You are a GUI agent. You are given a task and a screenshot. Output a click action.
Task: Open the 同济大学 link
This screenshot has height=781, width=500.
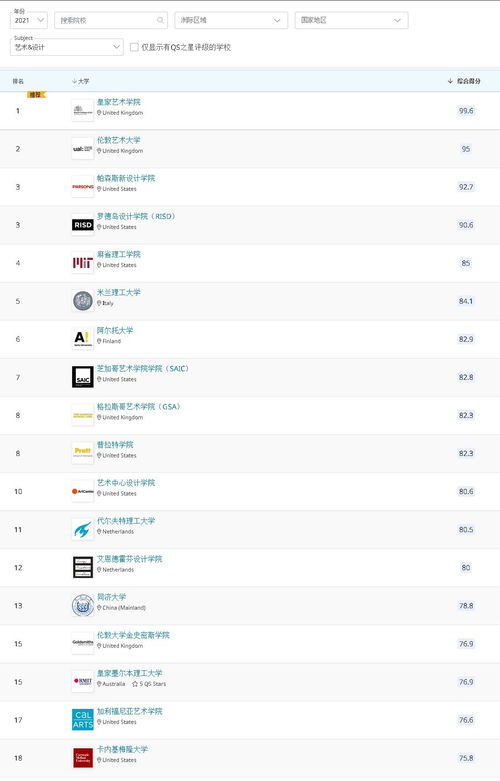[x=111, y=597]
